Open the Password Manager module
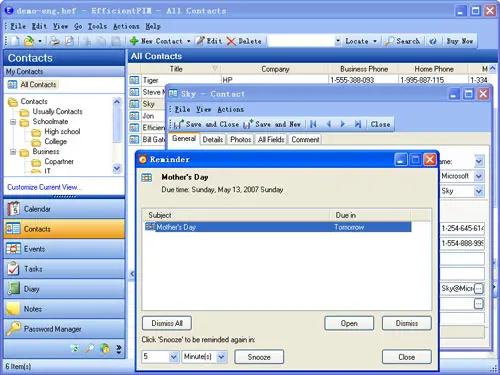The height and width of the screenshot is (375, 500). point(64,329)
